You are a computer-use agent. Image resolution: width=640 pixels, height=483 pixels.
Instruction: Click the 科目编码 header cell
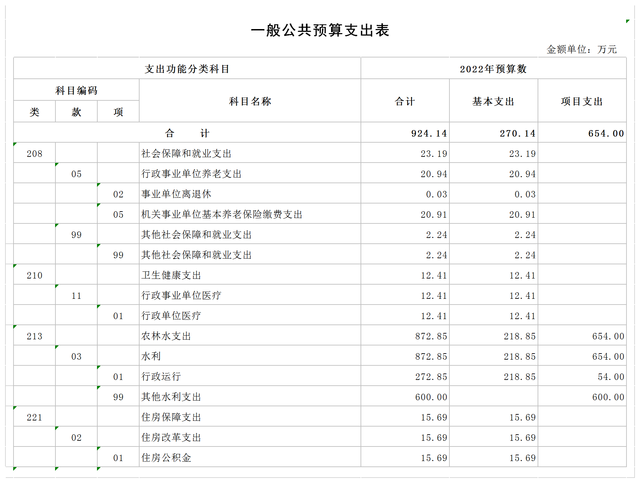coord(76,90)
